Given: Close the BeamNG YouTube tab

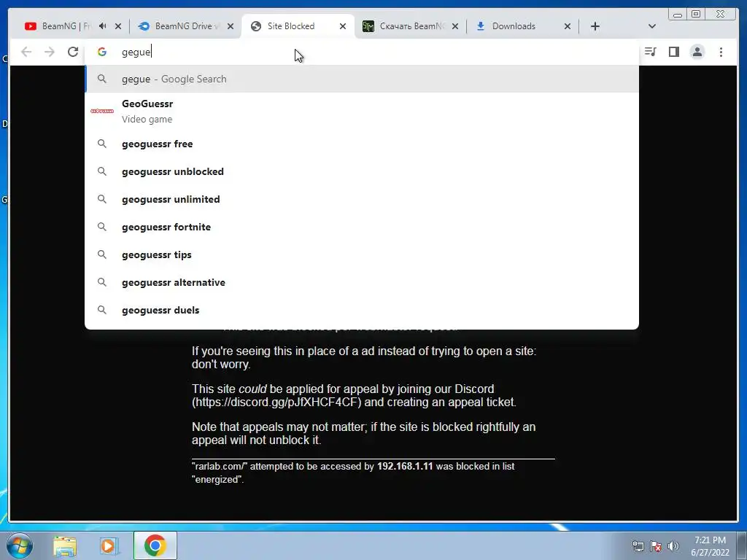Looking at the screenshot, I should click(118, 26).
